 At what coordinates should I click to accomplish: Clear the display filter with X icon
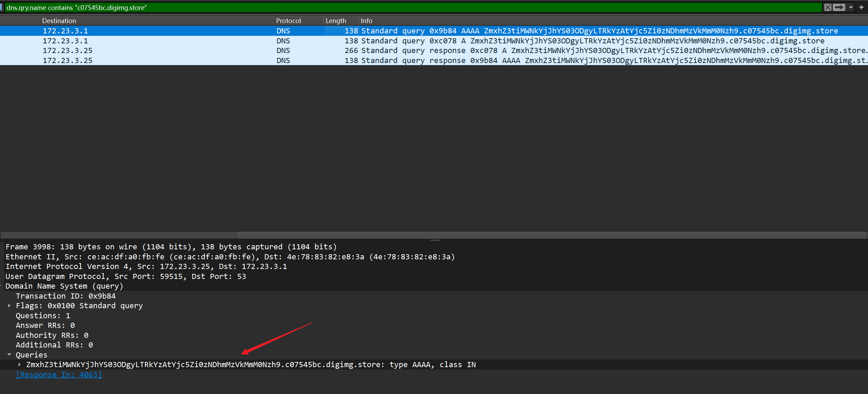click(x=828, y=7)
